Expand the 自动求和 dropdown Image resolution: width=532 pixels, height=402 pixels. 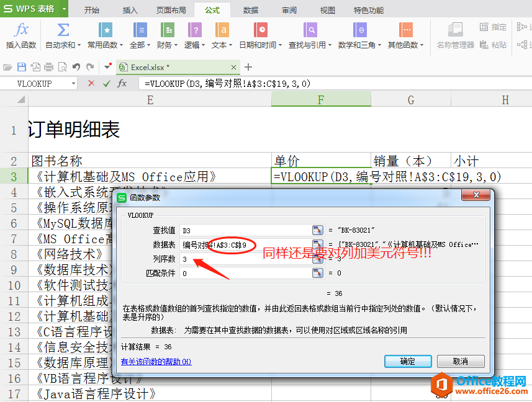(x=79, y=45)
